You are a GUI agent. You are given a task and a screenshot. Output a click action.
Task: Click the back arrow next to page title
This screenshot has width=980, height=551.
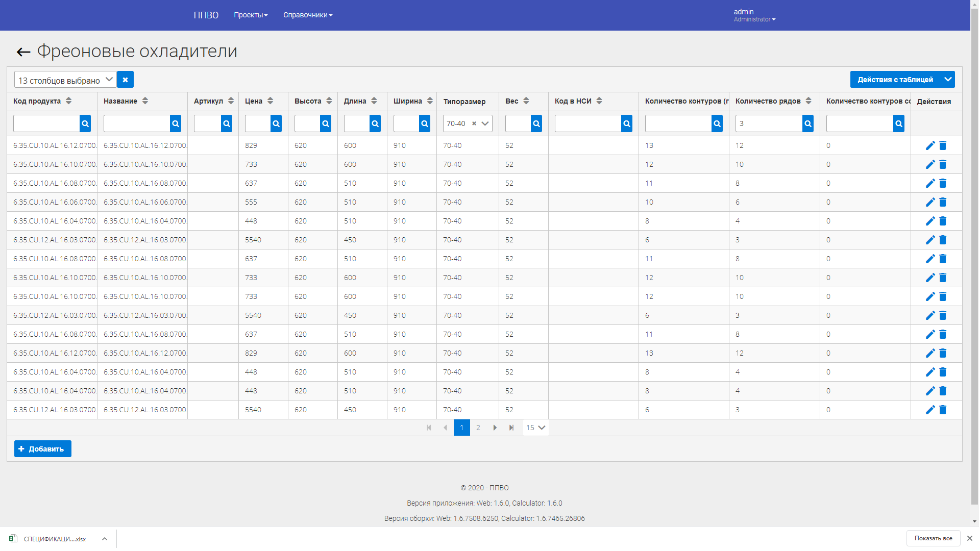click(23, 52)
